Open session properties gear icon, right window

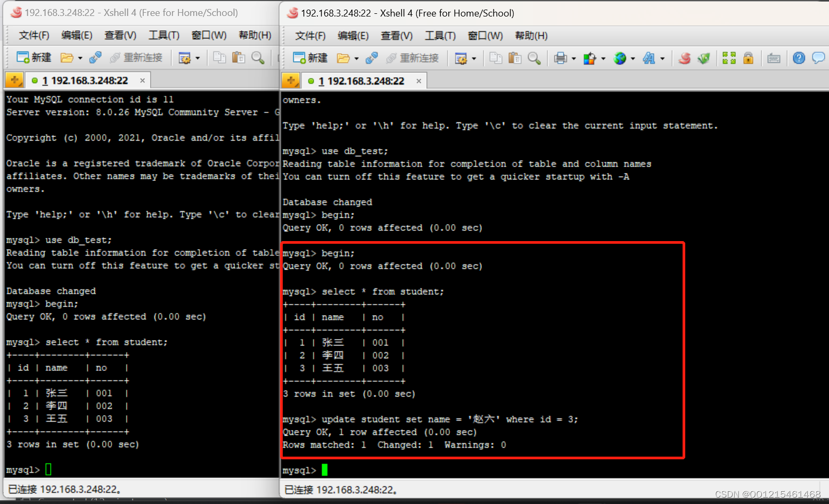(461, 59)
